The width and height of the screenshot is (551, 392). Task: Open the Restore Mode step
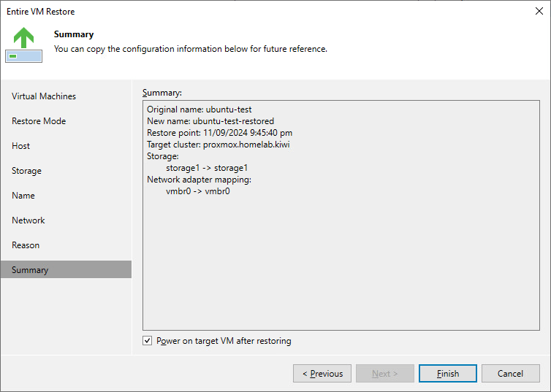39,121
